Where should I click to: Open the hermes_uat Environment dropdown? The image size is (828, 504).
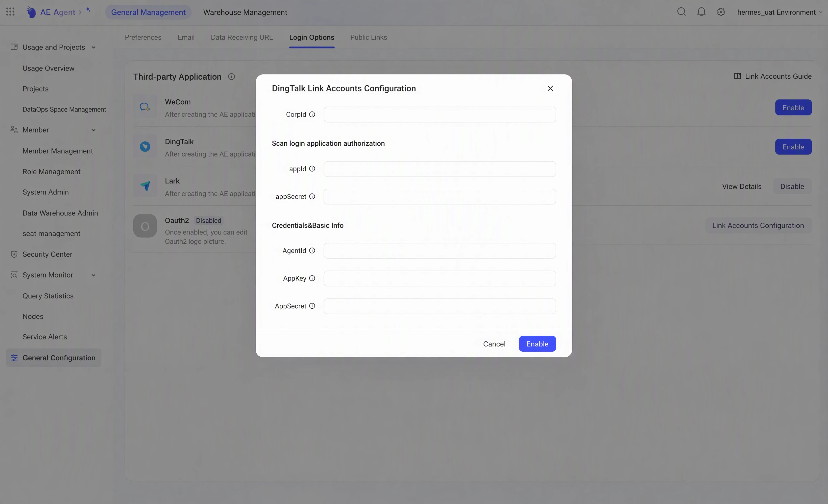[779, 12]
